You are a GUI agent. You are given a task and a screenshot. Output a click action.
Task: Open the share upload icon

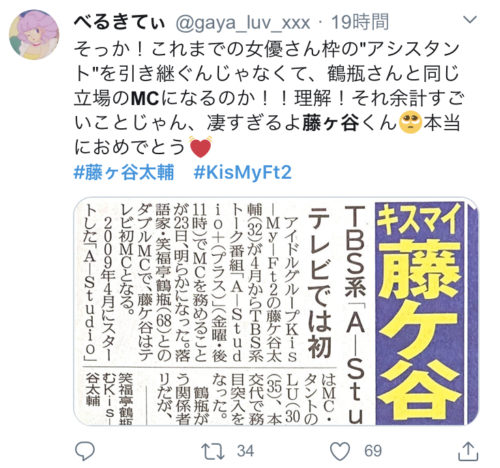(468, 451)
